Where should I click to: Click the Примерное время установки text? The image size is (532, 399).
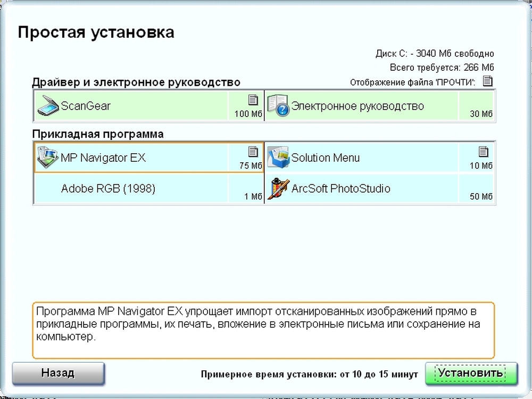[x=310, y=375]
